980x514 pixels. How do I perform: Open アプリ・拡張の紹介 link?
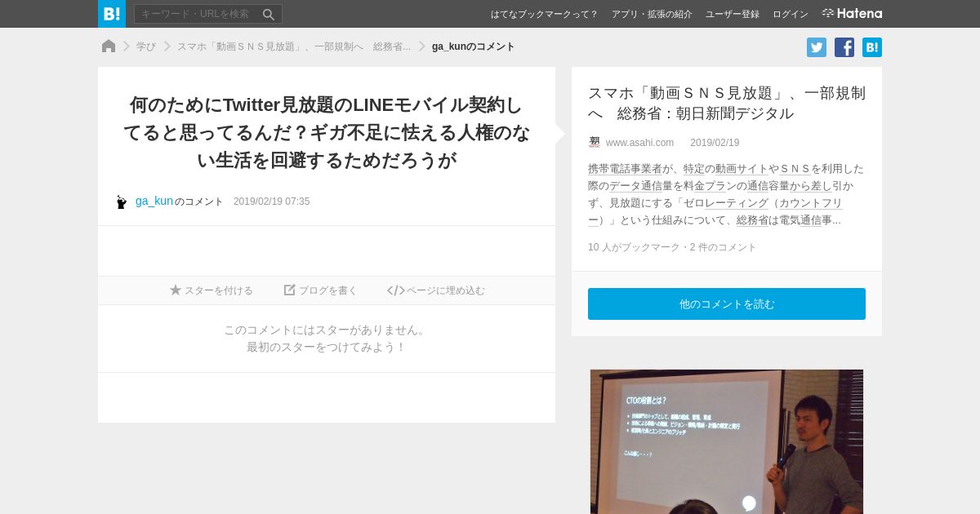(652, 14)
